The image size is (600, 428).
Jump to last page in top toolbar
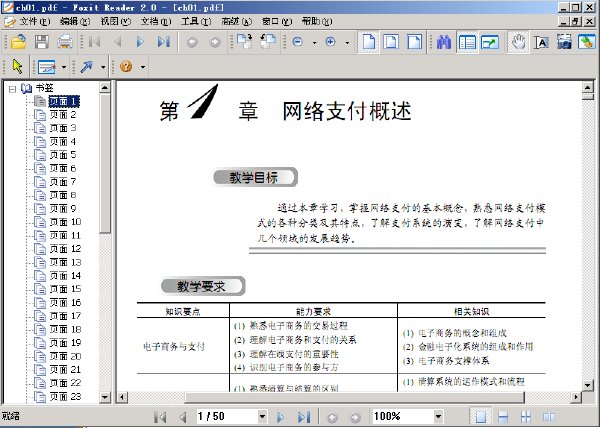(x=163, y=42)
